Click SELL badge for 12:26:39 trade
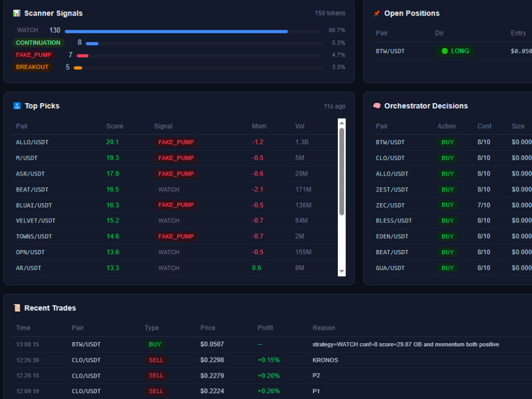Image resolution: width=532 pixels, height=399 pixels. (x=156, y=360)
